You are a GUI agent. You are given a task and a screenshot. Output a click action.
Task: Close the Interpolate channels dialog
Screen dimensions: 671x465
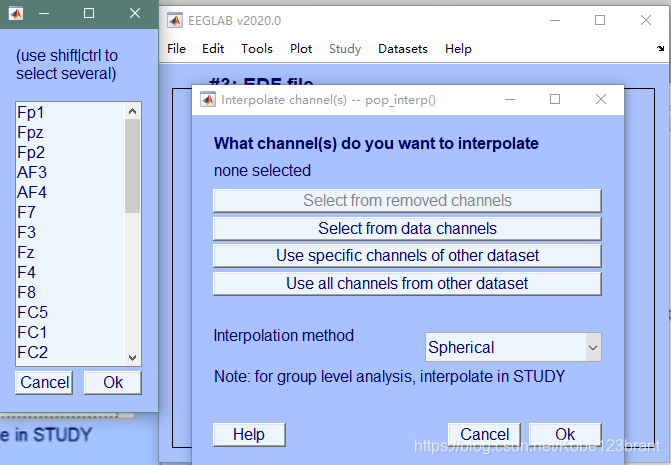point(601,99)
